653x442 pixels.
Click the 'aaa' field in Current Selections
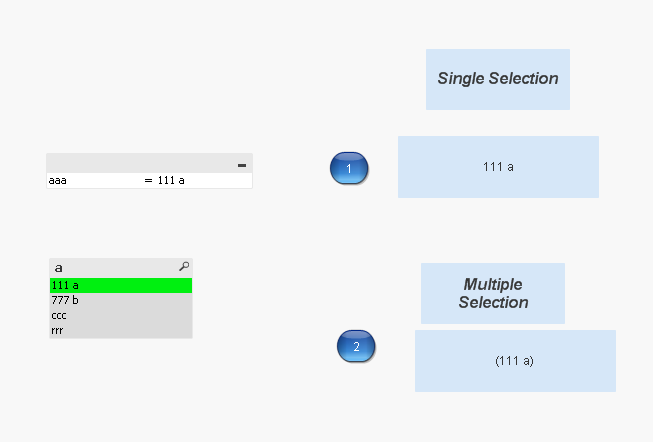tap(58, 180)
